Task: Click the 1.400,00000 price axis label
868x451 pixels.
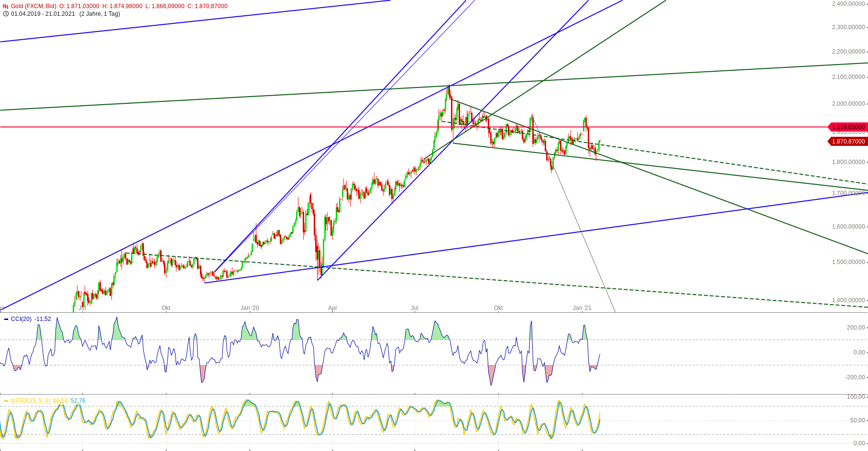Action: pos(848,300)
